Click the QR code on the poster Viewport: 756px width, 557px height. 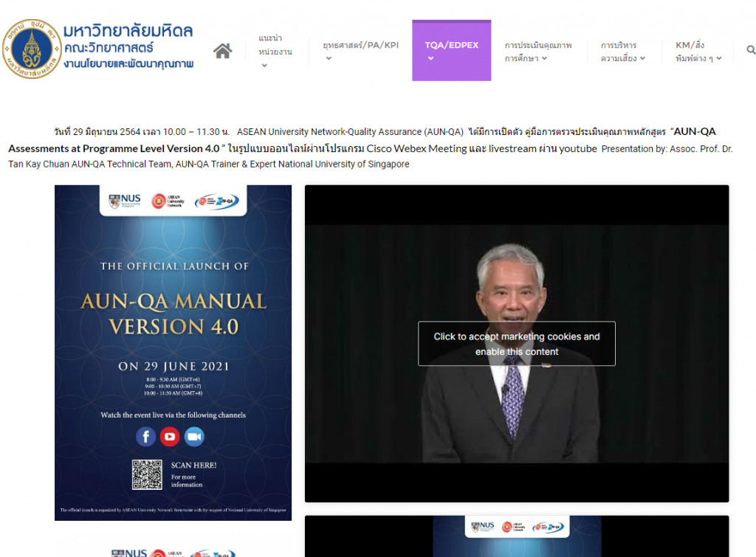(147, 473)
